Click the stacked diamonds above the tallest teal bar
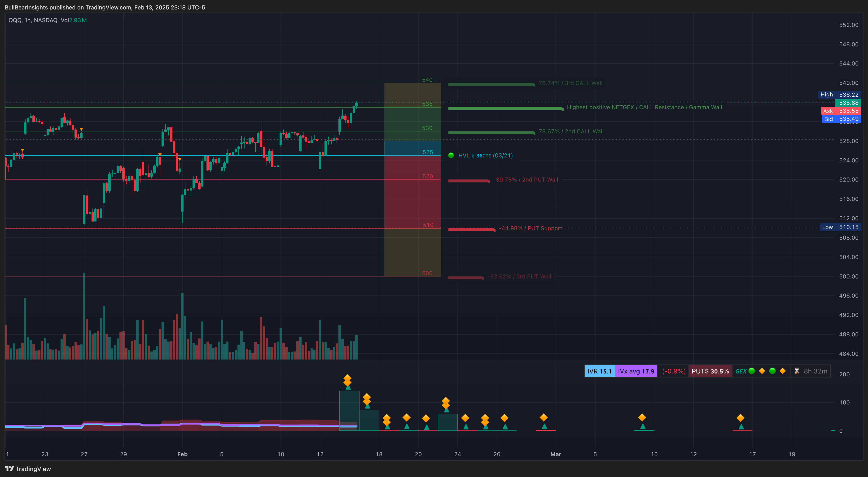Screen dimensions: 868x477 [347, 380]
